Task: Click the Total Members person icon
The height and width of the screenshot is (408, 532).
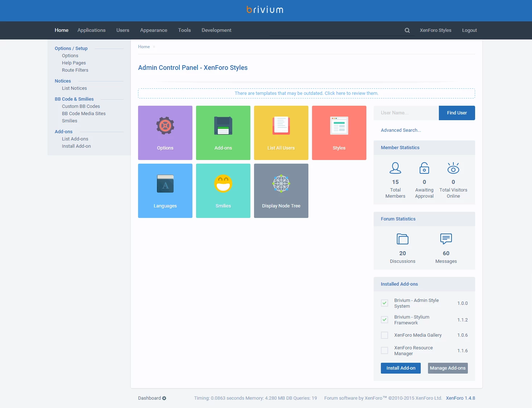Action: (x=395, y=168)
